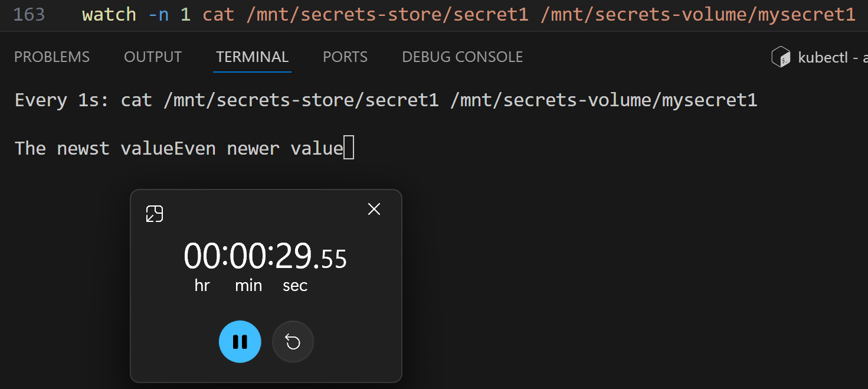
Task: Switch to the PROBLEMS tab
Action: pos(52,57)
